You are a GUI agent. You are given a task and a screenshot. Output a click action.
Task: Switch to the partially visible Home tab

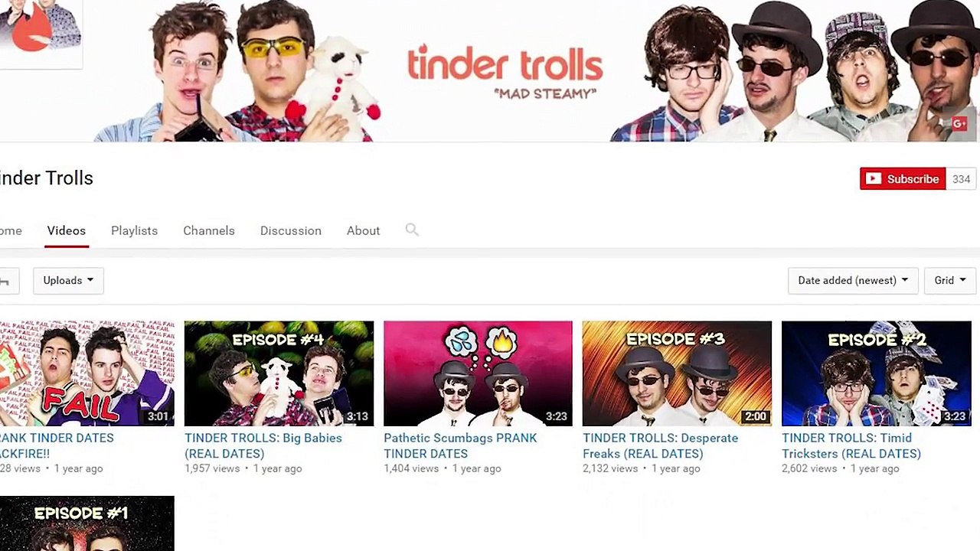click(11, 230)
